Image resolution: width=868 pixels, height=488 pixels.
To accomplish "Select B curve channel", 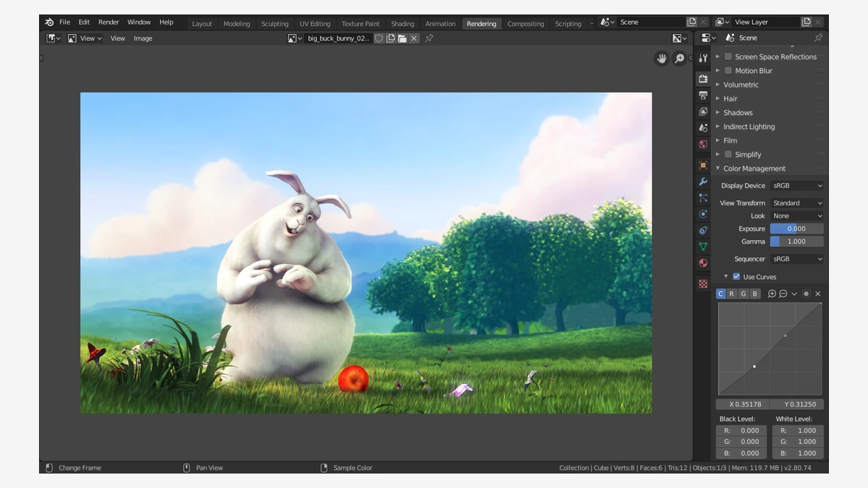I will pos(755,294).
